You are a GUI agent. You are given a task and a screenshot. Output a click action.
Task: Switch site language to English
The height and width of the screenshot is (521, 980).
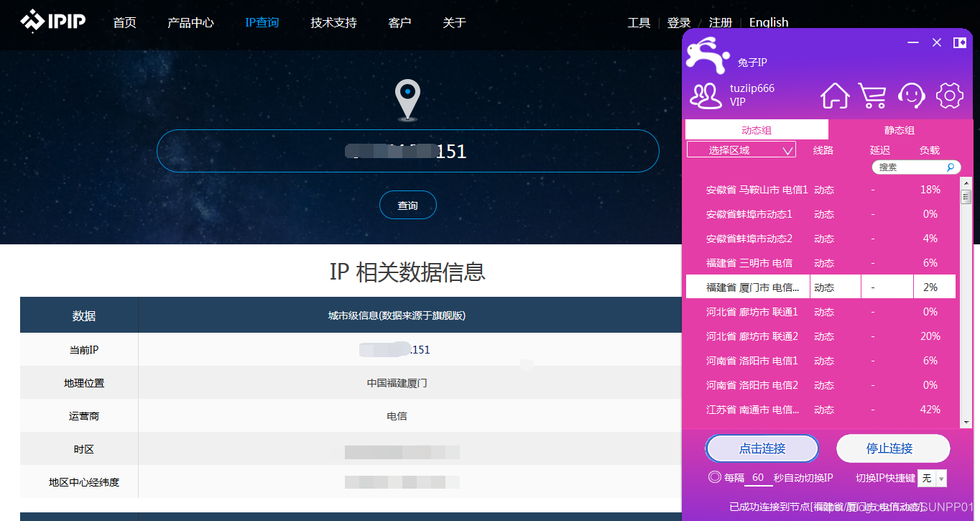(768, 22)
